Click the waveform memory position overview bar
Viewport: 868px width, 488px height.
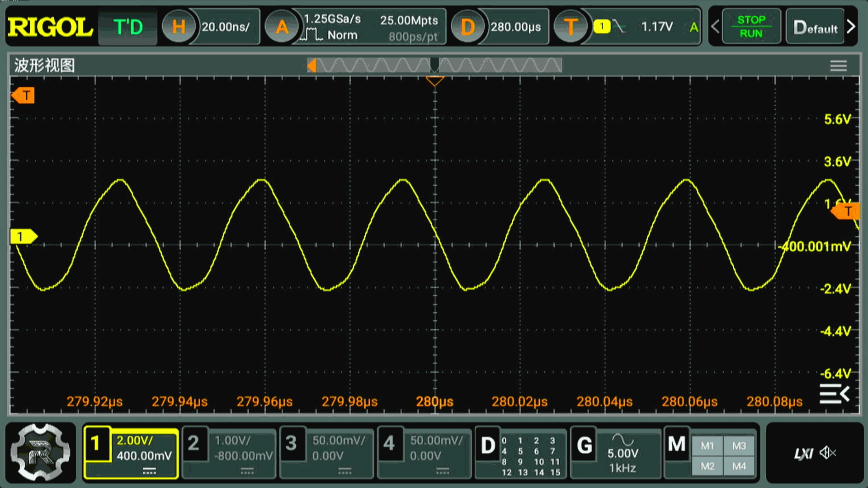(434, 66)
